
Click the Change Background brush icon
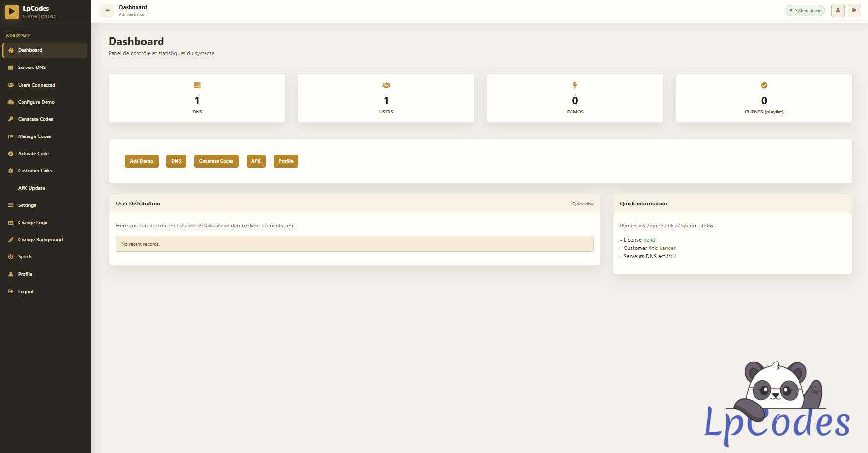tap(11, 240)
